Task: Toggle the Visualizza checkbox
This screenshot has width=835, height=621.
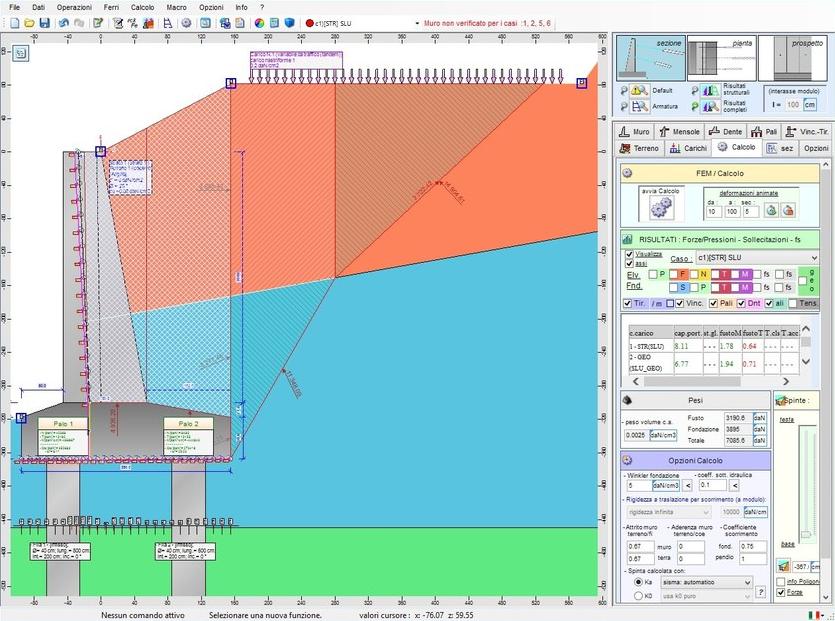Action: click(630, 254)
